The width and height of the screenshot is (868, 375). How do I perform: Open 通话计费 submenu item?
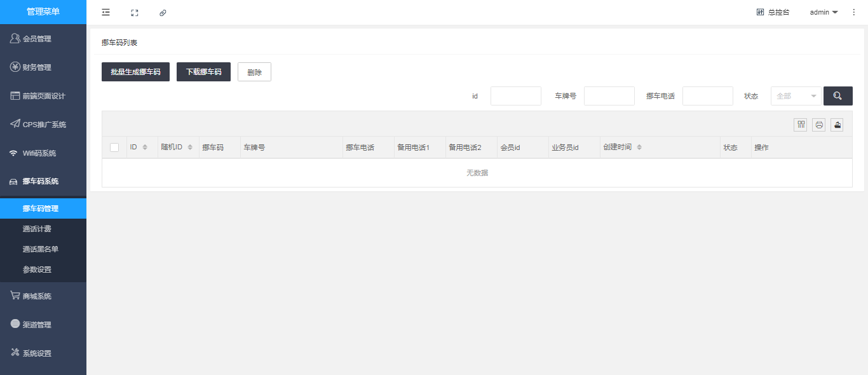point(37,229)
